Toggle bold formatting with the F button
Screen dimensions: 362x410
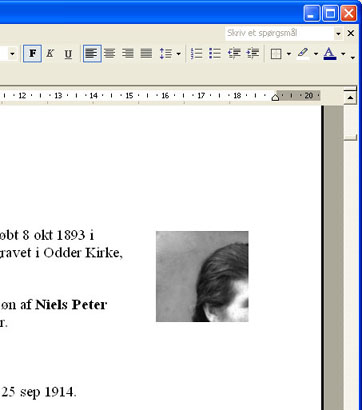click(x=32, y=53)
